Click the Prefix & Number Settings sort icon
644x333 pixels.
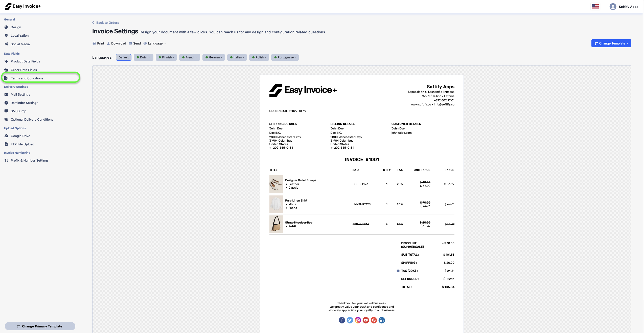6,161
